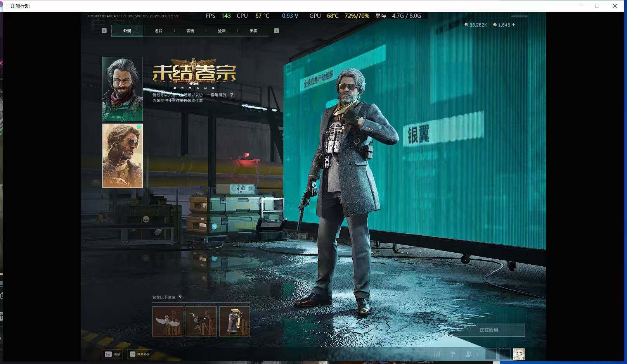This screenshot has height=364, width=627.
Task: Click the plus icon to add currency
Action: point(514,25)
